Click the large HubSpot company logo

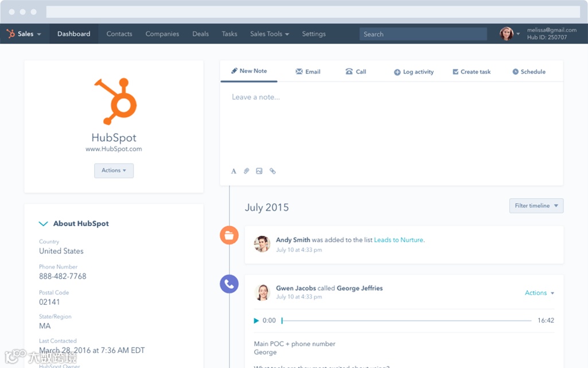tap(115, 101)
